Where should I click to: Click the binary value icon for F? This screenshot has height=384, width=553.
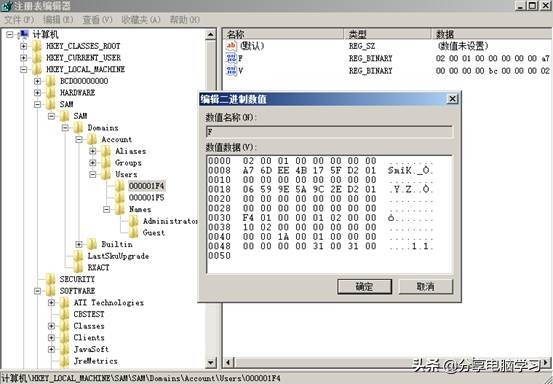click(x=231, y=58)
